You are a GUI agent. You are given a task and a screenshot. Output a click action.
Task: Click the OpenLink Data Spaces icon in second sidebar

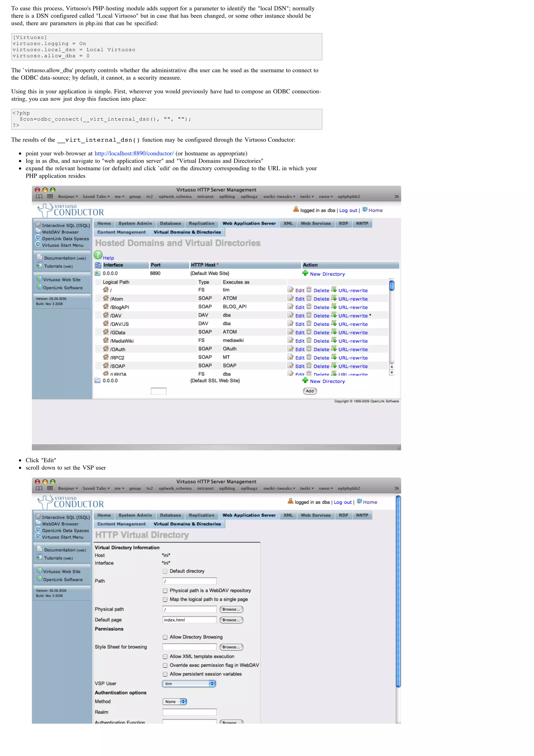(38, 530)
